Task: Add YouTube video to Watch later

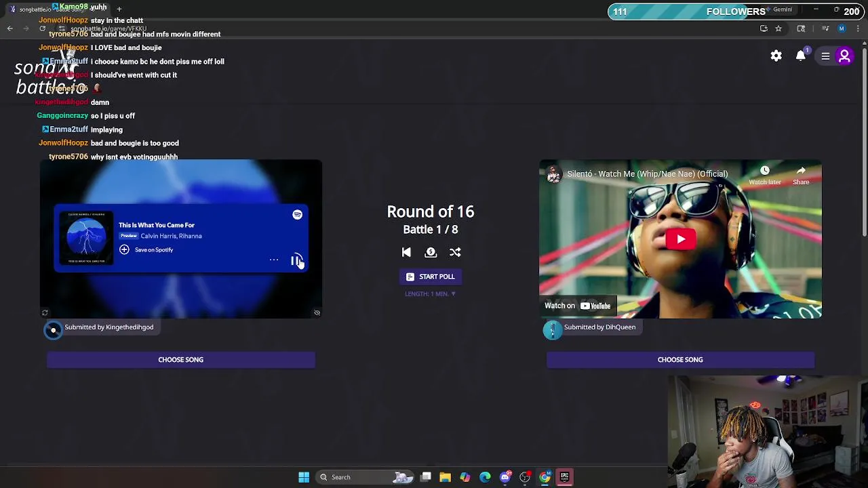Action: point(765,175)
